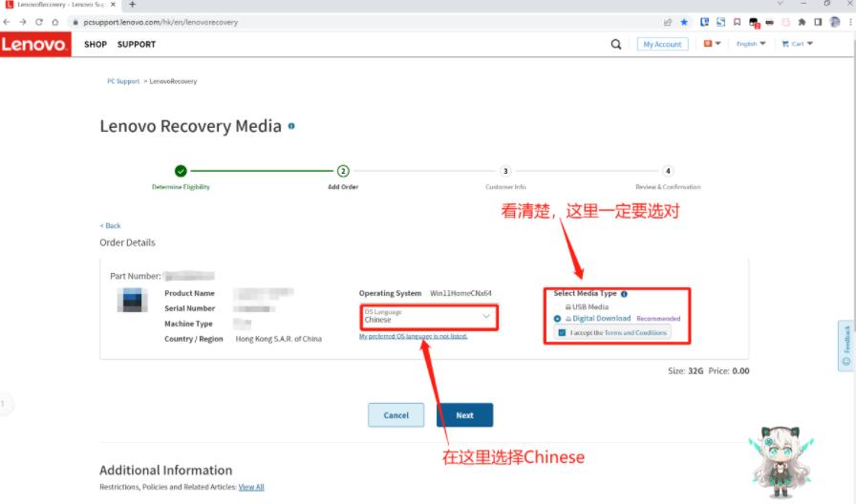Click the Hong Kong S.A.R. of China value
This screenshot has height=504, width=856.
(x=278, y=339)
